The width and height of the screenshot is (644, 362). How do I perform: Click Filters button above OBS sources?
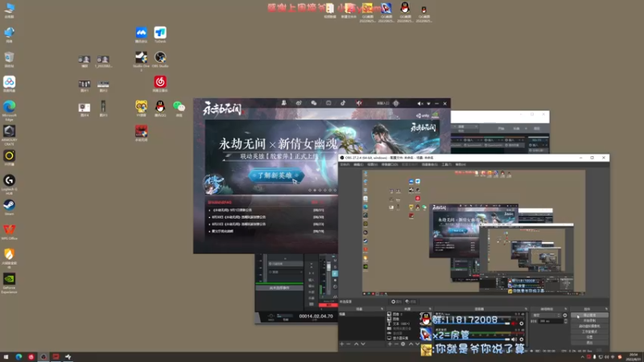pos(411,302)
